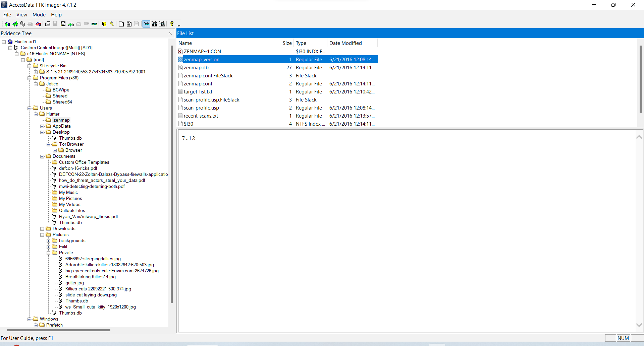The height and width of the screenshot is (346, 644).
Task: Select gutter.jpg under Private folder
Action: 74,283
